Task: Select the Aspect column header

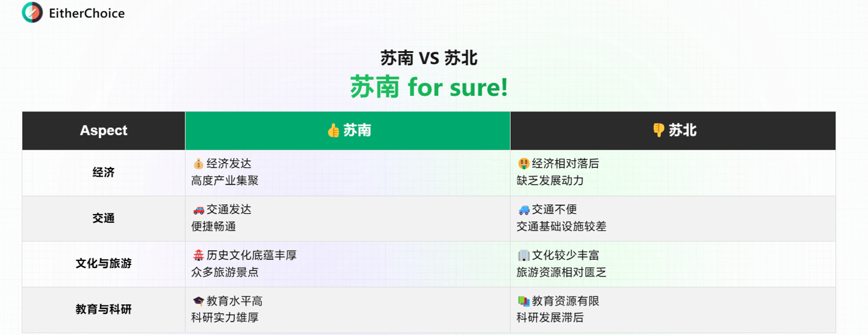Action: click(104, 131)
